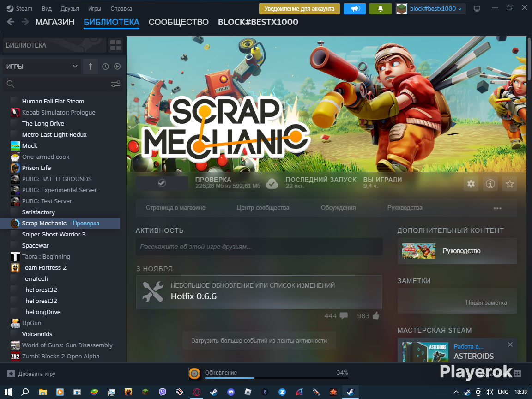Open File Explorer from the taskbar
This screenshot has width=532, height=399.
point(42,392)
